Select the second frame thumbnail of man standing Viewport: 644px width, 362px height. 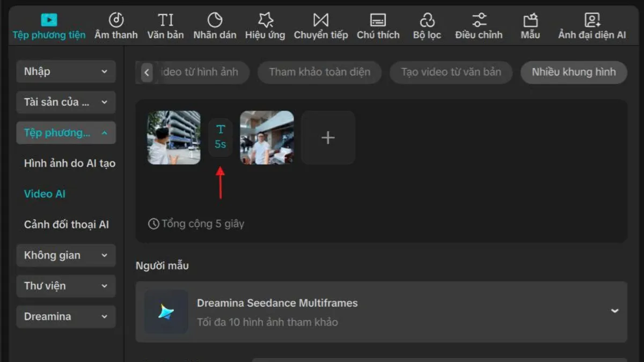(267, 137)
